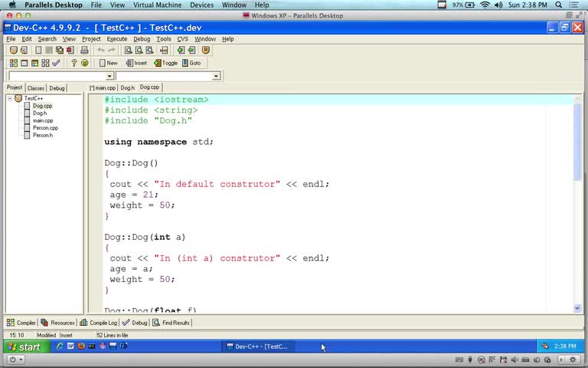This screenshot has width=588, height=368.
Task: Click the Insert toolbar button
Action: [136, 63]
